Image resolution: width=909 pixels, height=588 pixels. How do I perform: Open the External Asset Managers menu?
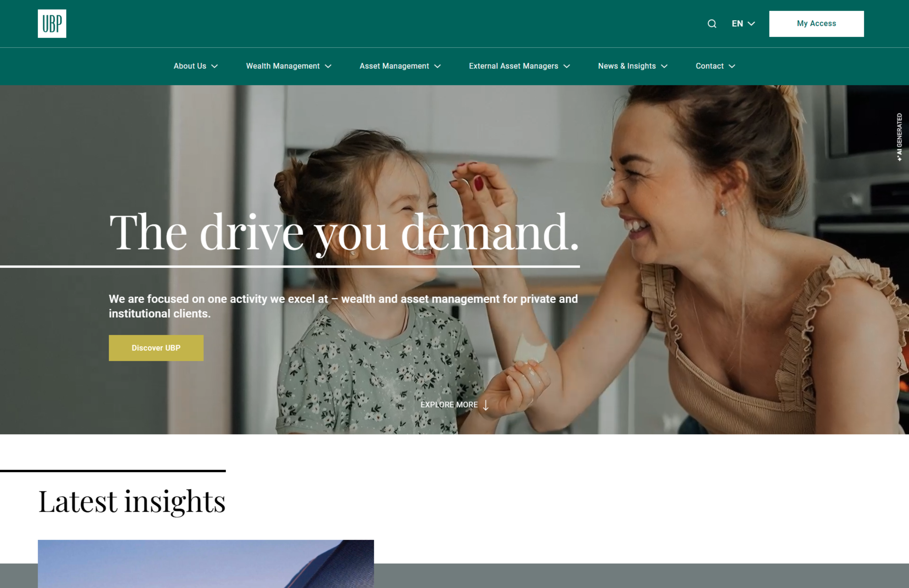519,66
